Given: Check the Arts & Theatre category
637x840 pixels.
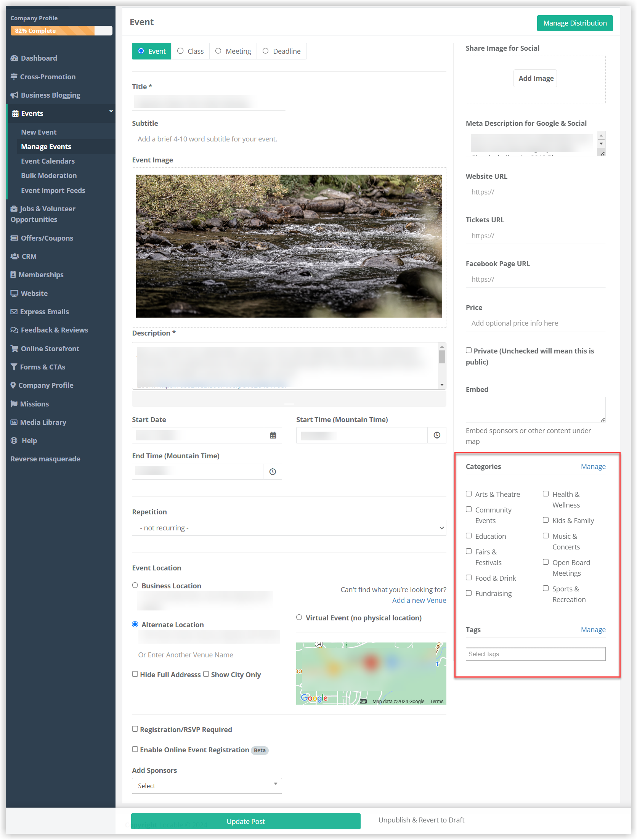Looking at the screenshot, I should pyautogui.click(x=469, y=494).
